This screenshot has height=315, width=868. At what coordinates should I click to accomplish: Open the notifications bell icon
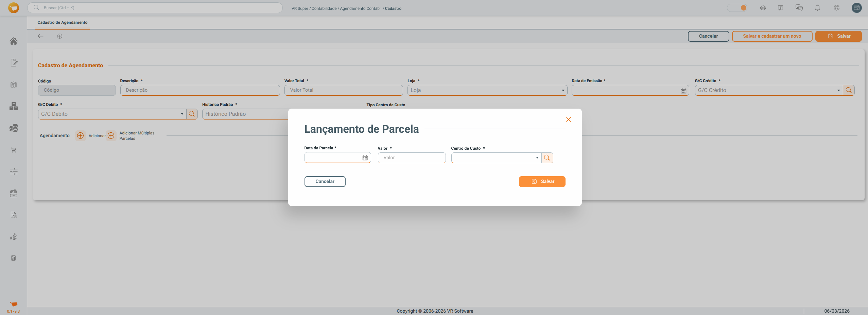[817, 8]
